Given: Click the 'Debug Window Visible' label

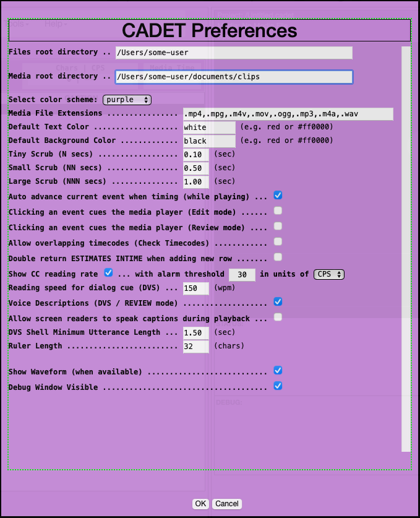Looking at the screenshot, I should coord(53,387).
